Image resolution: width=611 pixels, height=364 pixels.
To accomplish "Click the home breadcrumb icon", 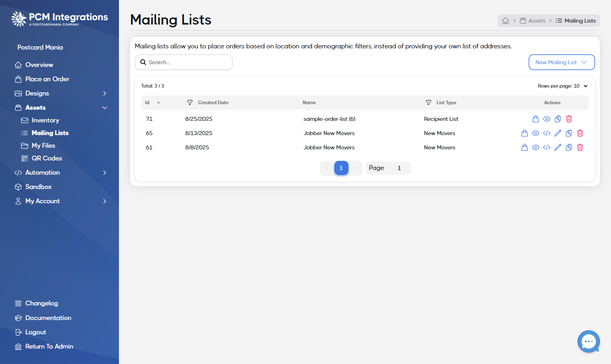I will (x=506, y=21).
